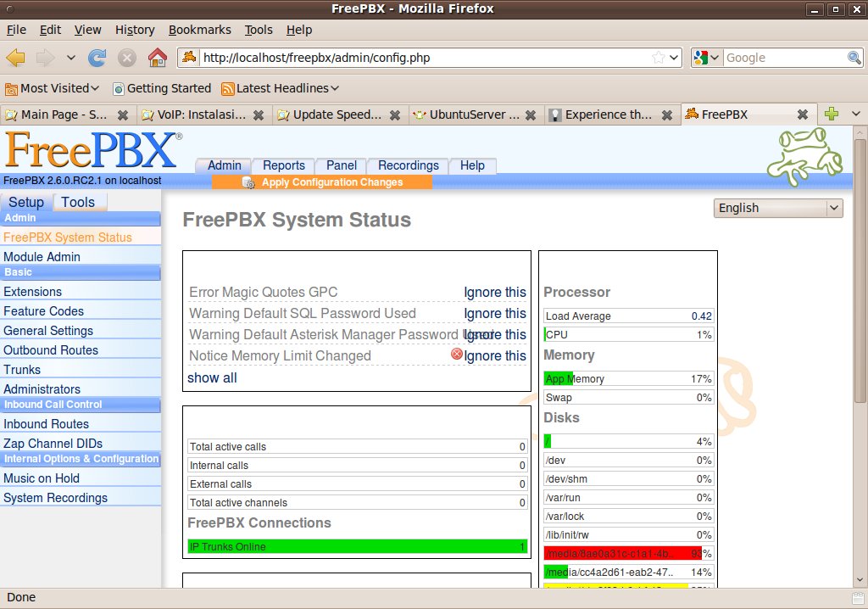Close the VoIP: Instalasi tab
This screenshot has height=609, width=868.
click(259, 115)
